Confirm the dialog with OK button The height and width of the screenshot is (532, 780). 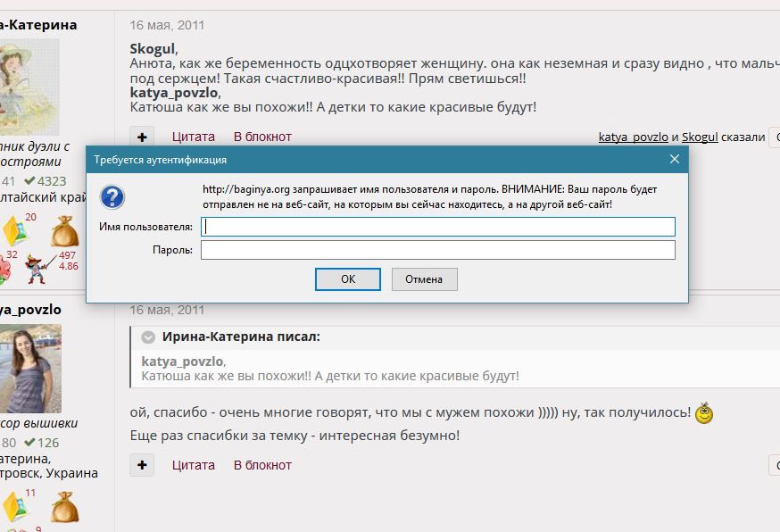tap(348, 279)
